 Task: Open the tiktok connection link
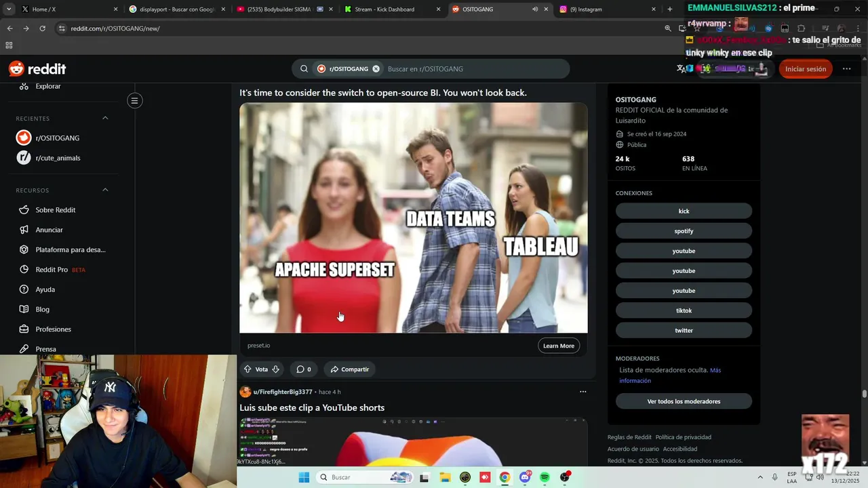coord(684,310)
